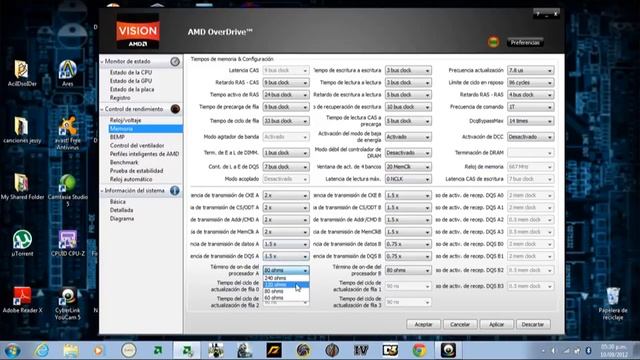The width and height of the screenshot is (640, 360).
Task: Open Papelera de reciclaje on desktop
Action: point(613,304)
